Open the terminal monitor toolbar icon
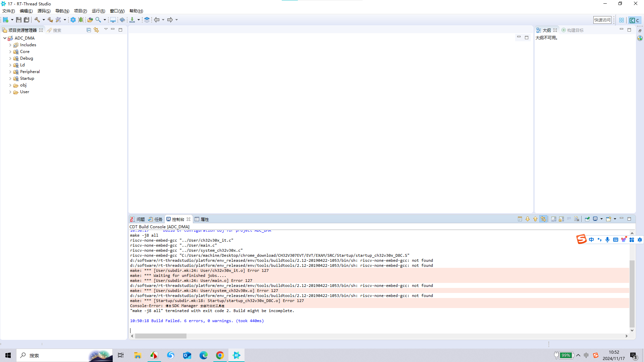 click(113, 20)
